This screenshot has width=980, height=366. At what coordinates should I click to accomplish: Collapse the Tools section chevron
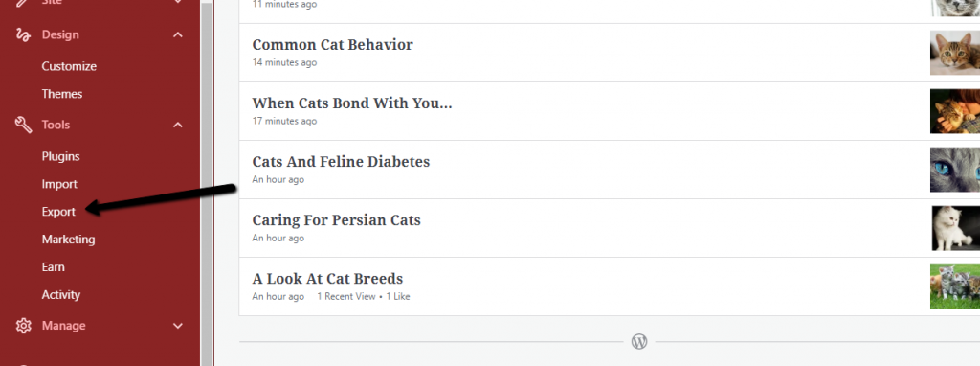click(178, 126)
